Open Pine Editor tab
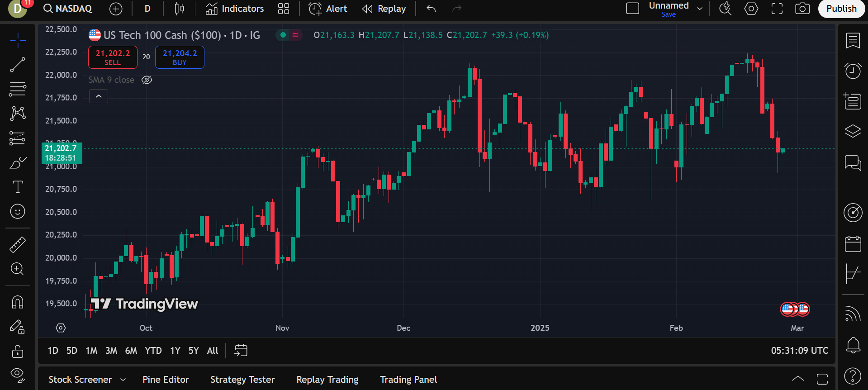This screenshot has width=868, height=390. tap(166, 380)
